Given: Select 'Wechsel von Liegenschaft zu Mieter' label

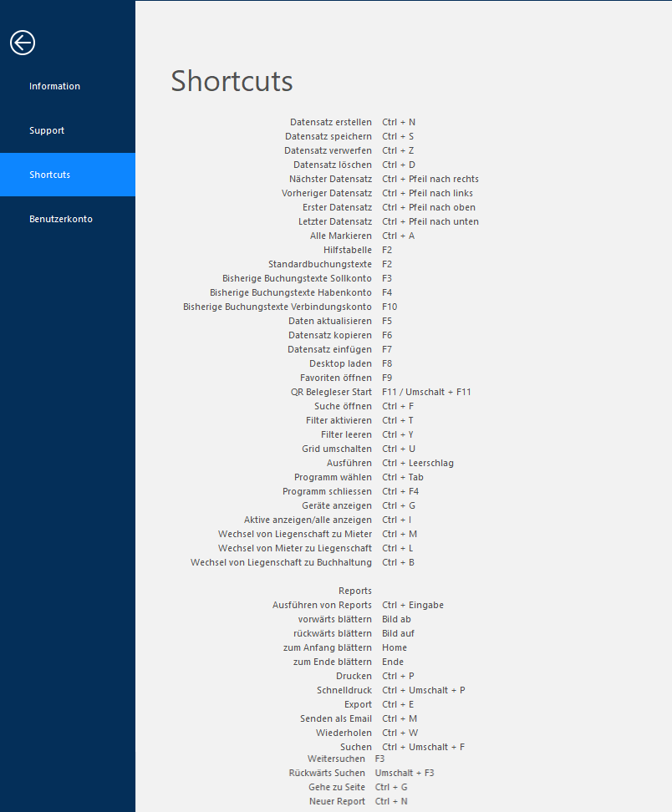Looking at the screenshot, I should point(295,534).
